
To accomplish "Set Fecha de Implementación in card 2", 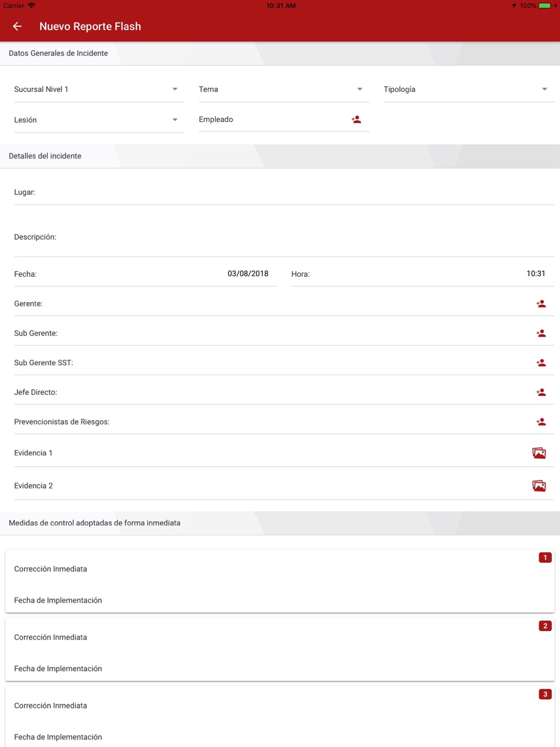I will click(280, 669).
